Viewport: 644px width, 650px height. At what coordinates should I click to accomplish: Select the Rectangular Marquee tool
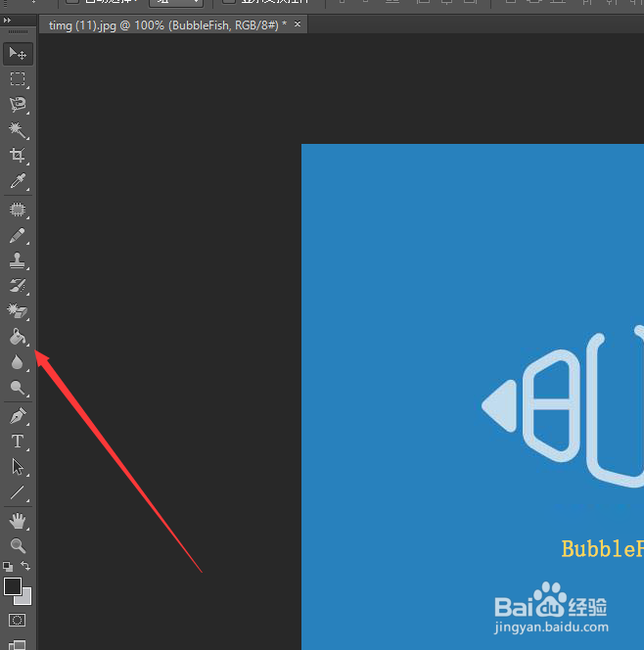[x=18, y=78]
